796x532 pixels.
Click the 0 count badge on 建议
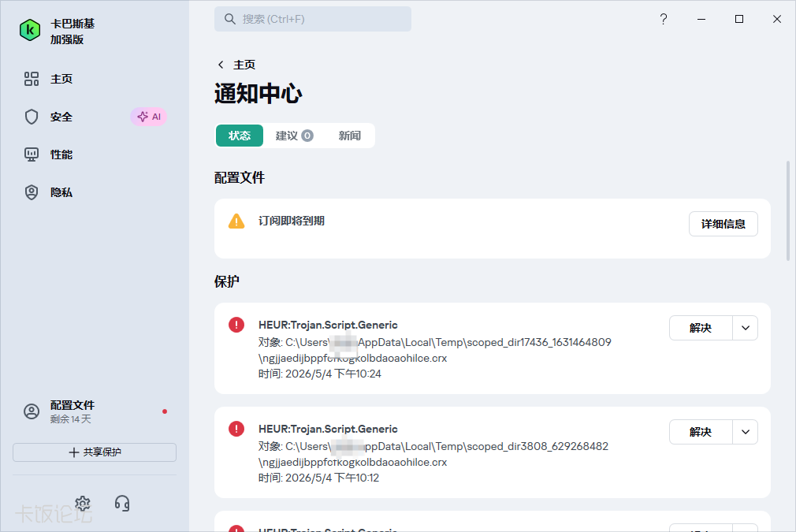click(x=307, y=136)
